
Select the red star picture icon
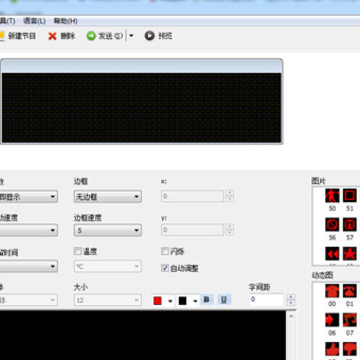click(x=350, y=254)
